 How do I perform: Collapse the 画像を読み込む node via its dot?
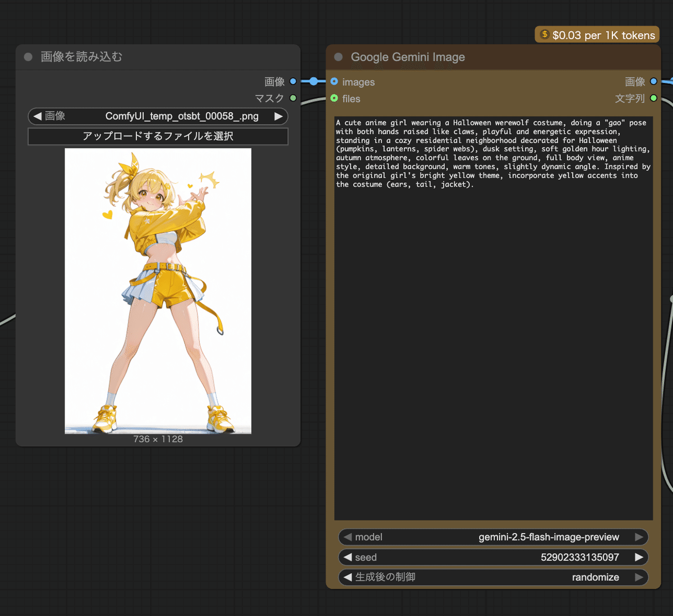point(28,57)
